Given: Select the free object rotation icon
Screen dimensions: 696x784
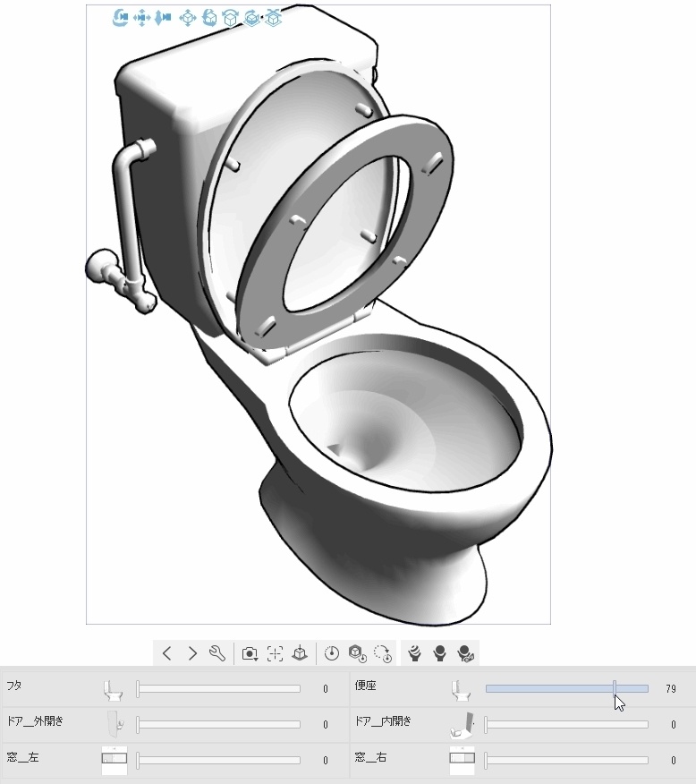Looking at the screenshot, I should tap(209, 18).
